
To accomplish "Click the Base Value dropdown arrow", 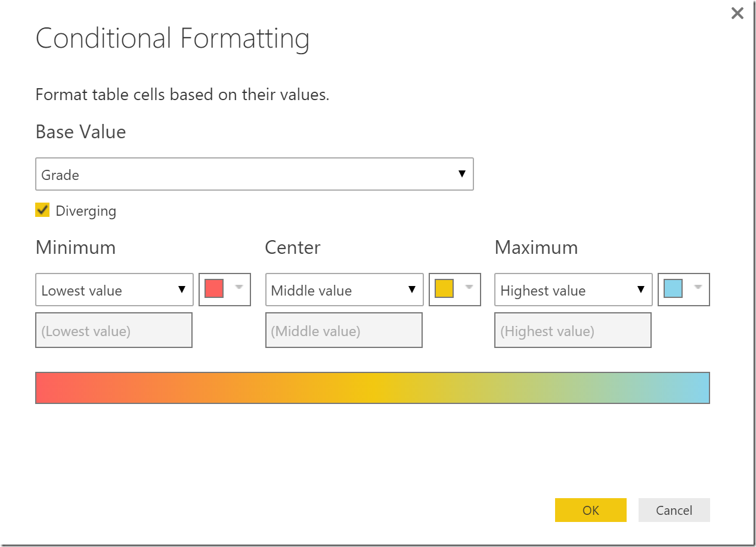I will pyautogui.click(x=461, y=174).
